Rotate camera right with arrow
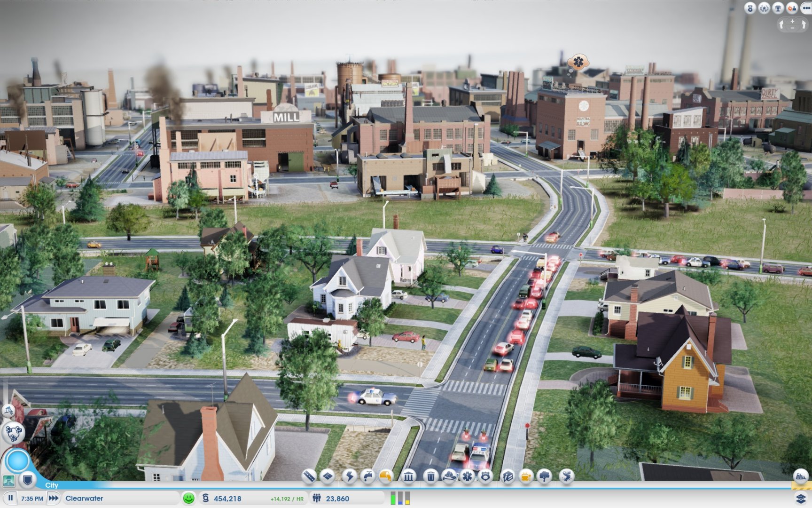 pos(804,24)
